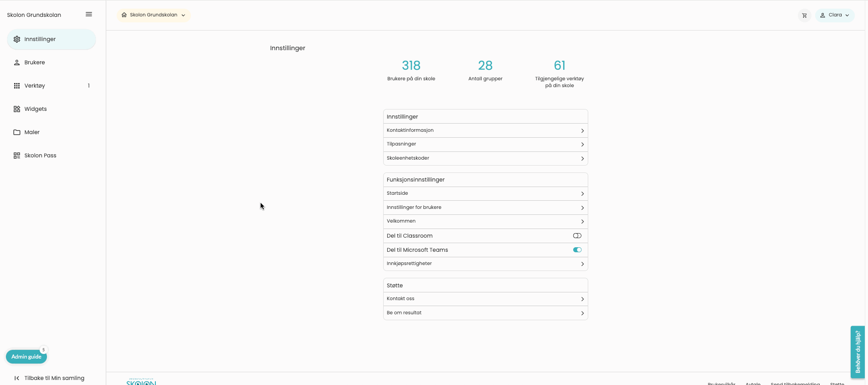Click the Innstillinger gear icon
This screenshot has width=868, height=385.
[17, 39]
